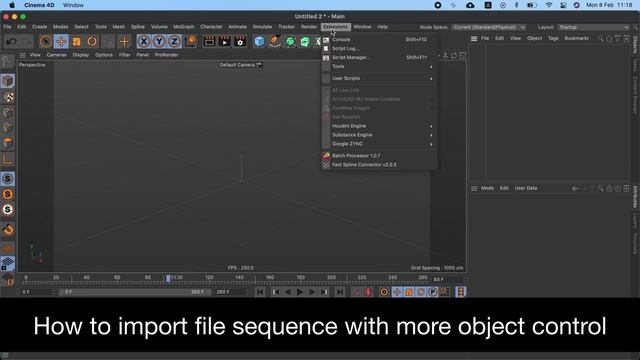Open the Layout Startup dropdown
640x360 pixels.
[593, 27]
